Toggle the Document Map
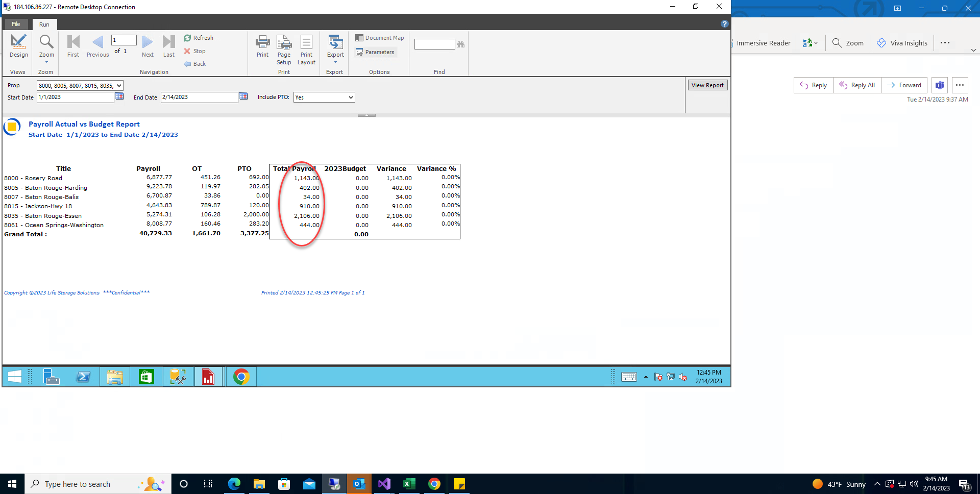This screenshot has width=980, height=494. coord(379,38)
